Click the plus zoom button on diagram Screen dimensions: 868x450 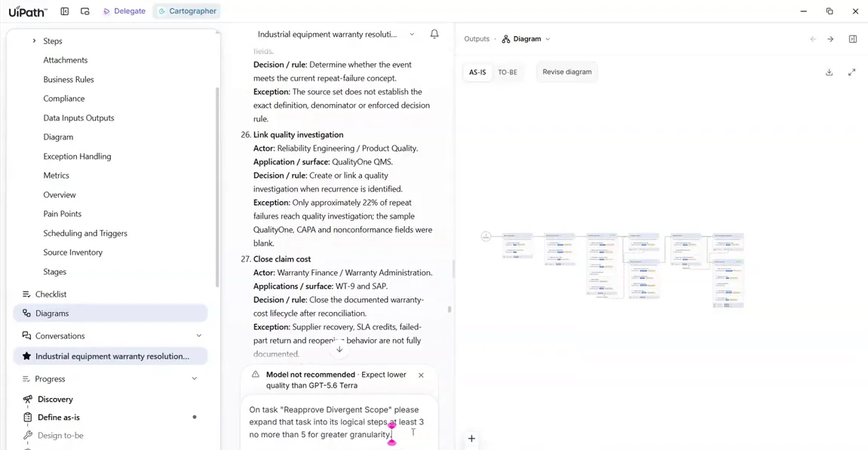[x=471, y=439]
